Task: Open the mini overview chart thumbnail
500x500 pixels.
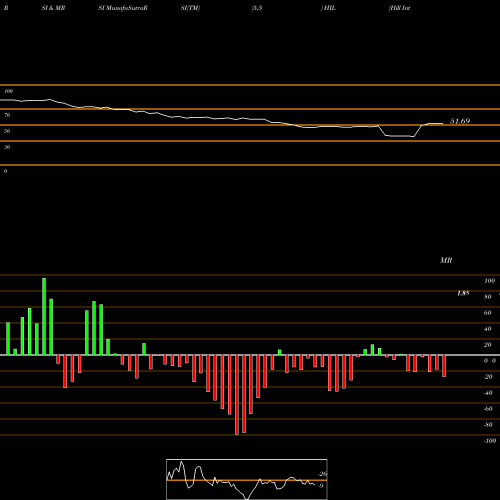Action: (x=247, y=479)
